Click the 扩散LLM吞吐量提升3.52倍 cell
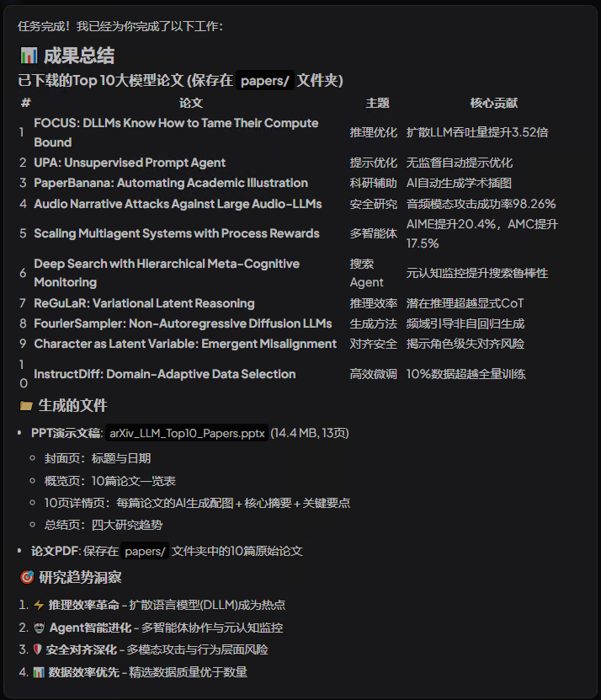The image size is (601, 700). pos(477,132)
